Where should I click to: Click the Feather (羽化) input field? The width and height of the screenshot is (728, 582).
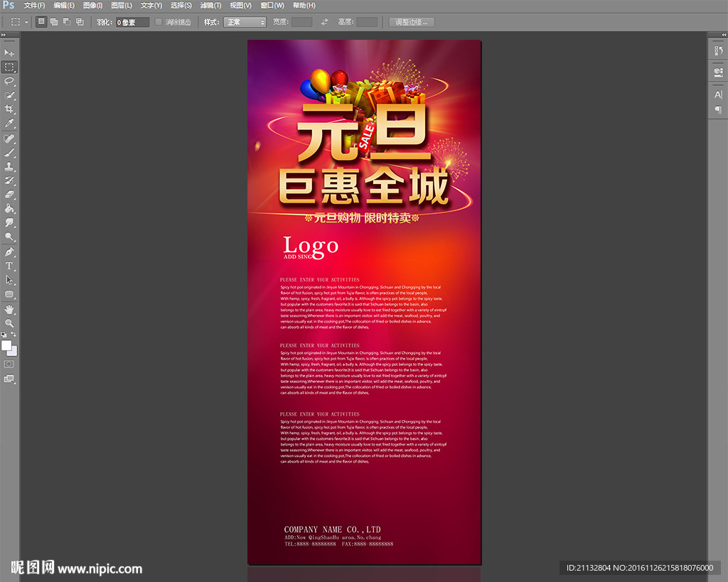pos(133,22)
